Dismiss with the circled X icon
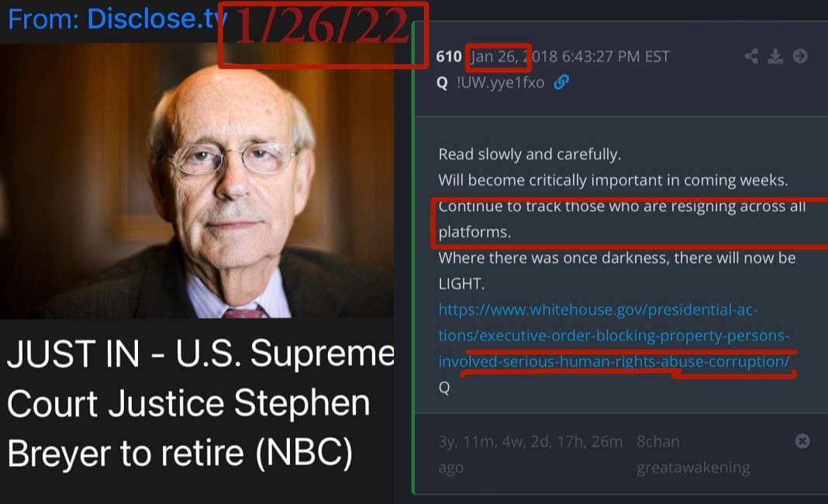Viewport: 828px width, 504px height. point(802,441)
